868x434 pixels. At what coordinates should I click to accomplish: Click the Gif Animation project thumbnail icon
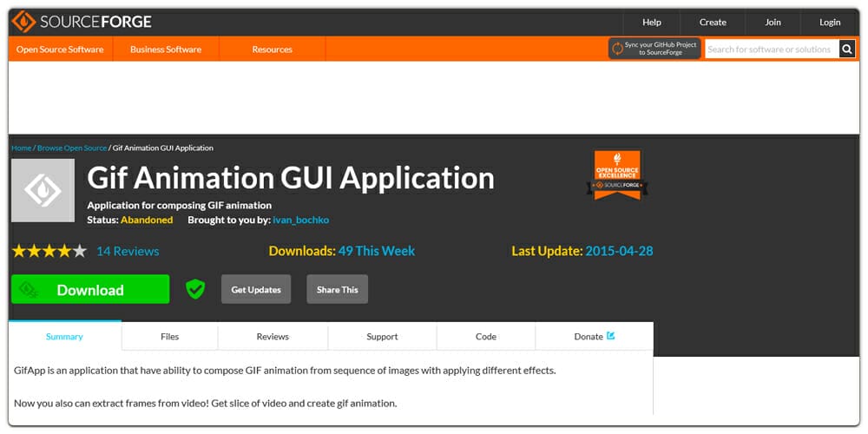pyautogui.click(x=43, y=190)
